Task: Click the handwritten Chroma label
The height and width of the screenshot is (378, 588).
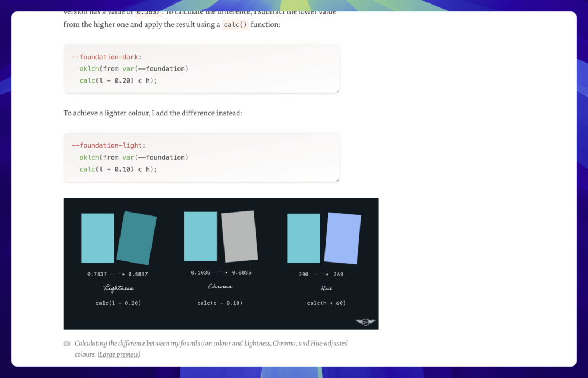Action: pyautogui.click(x=220, y=286)
